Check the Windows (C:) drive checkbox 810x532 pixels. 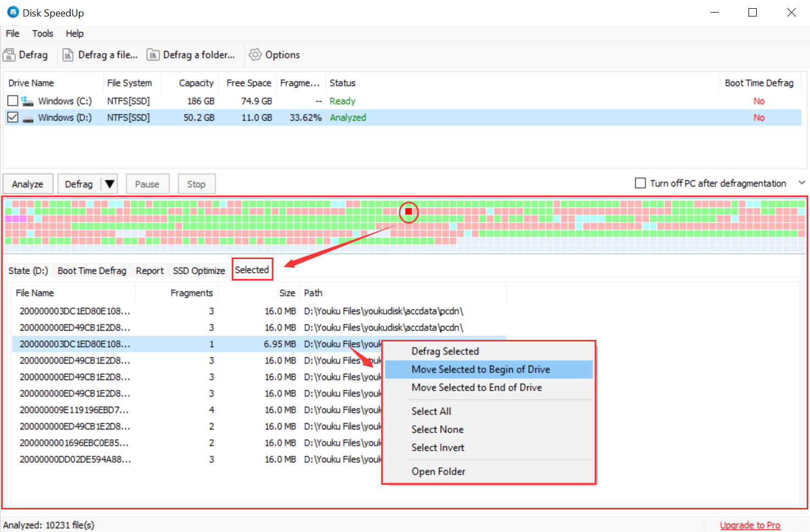pos(13,100)
